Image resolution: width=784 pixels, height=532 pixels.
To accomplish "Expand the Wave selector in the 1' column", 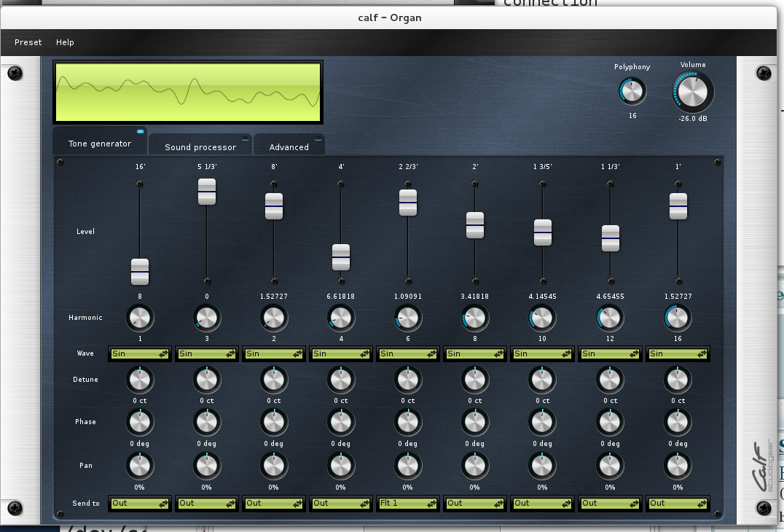I will 678,353.
